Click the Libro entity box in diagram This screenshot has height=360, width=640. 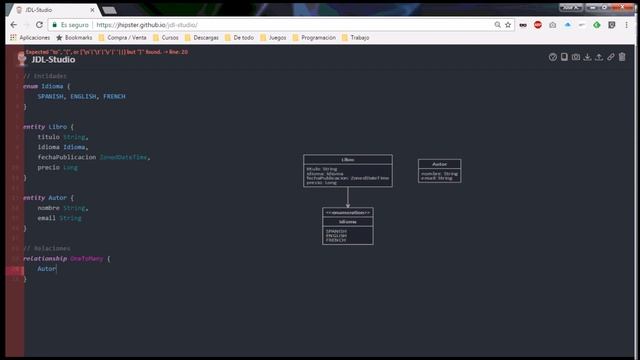(x=348, y=171)
